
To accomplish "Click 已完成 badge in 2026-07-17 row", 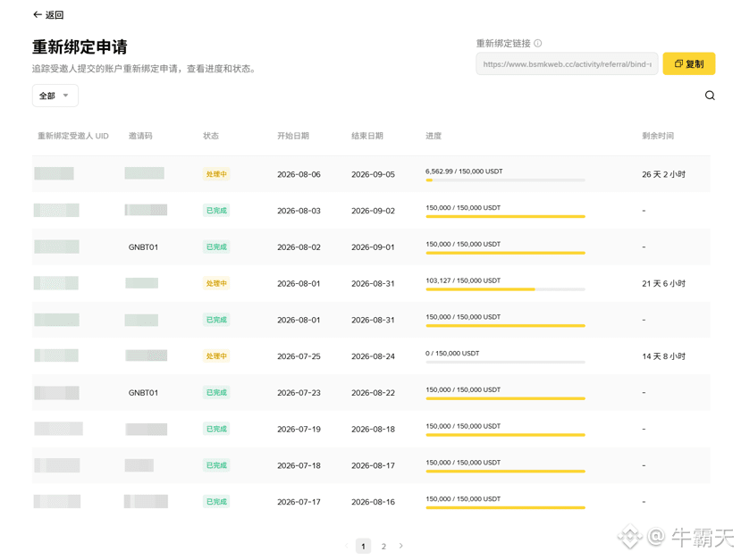I will pos(216,501).
